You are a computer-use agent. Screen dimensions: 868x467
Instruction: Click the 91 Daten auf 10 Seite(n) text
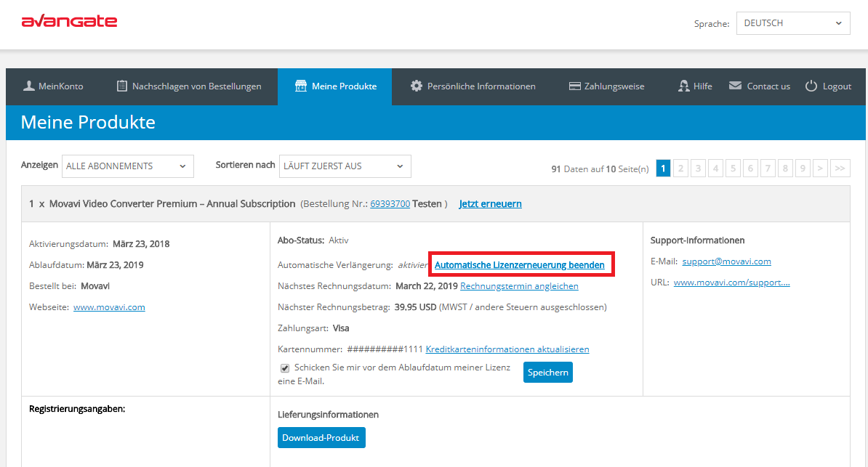coord(600,168)
